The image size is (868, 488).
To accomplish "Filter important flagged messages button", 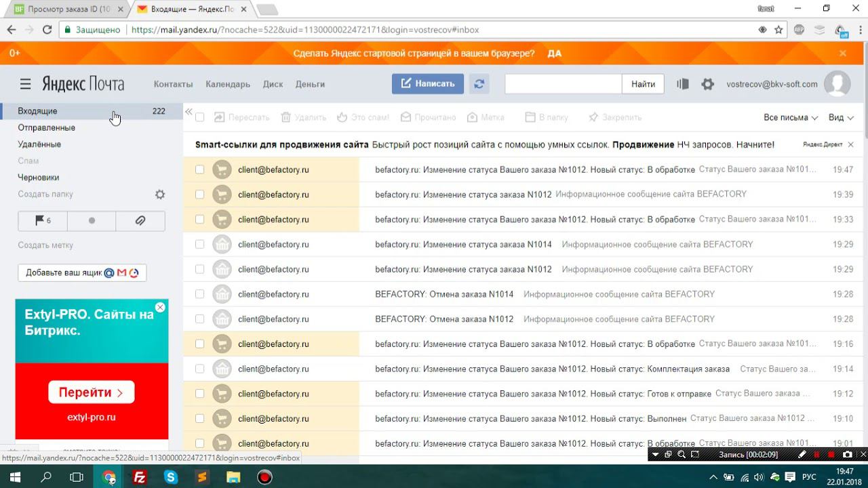I will 43,220.
